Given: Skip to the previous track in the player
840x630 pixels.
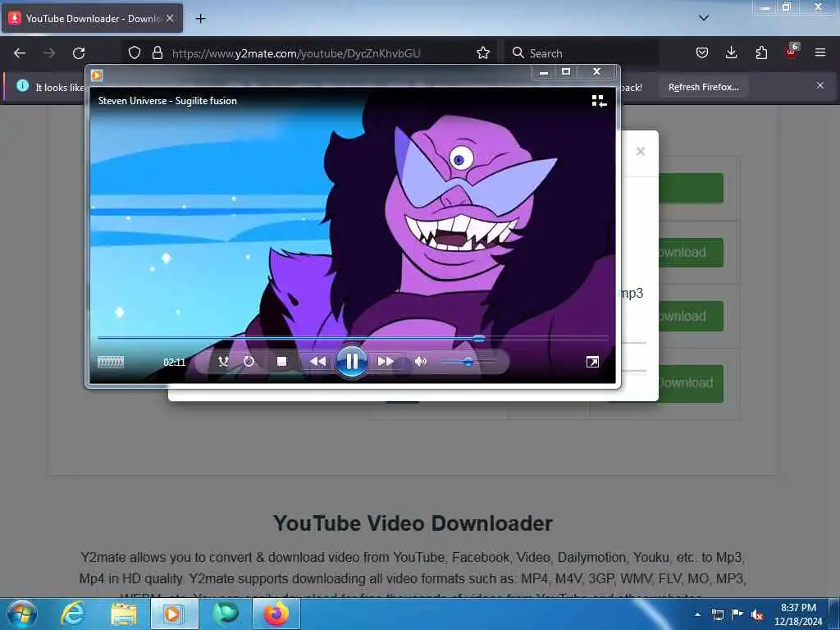Looking at the screenshot, I should (317, 362).
